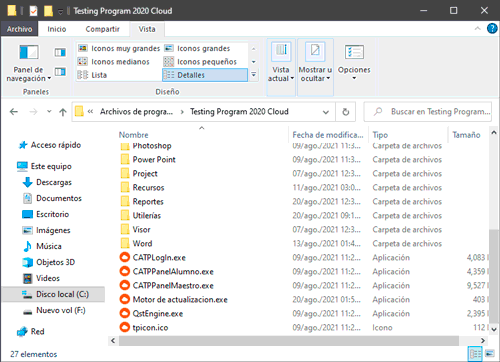Choose the Detalles layout

(x=205, y=75)
